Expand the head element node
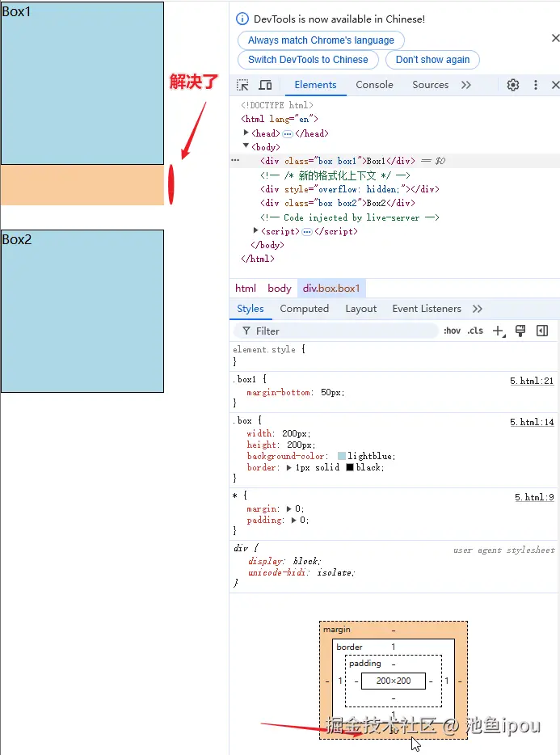Viewport: 560px width, 755px height. (246, 133)
